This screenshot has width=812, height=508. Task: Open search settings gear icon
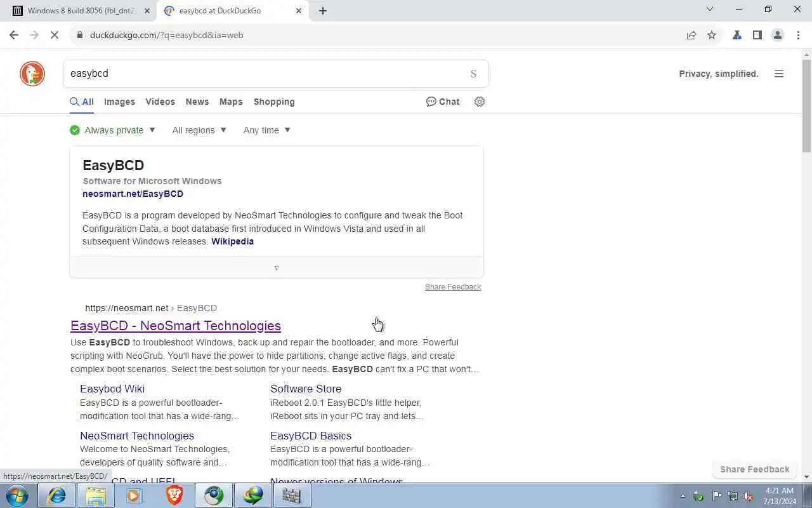pyautogui.click(x=480, y=102)
